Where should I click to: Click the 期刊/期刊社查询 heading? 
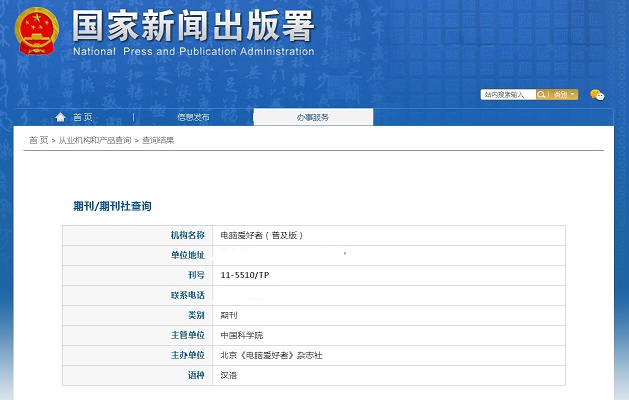(x=112, y=206)
